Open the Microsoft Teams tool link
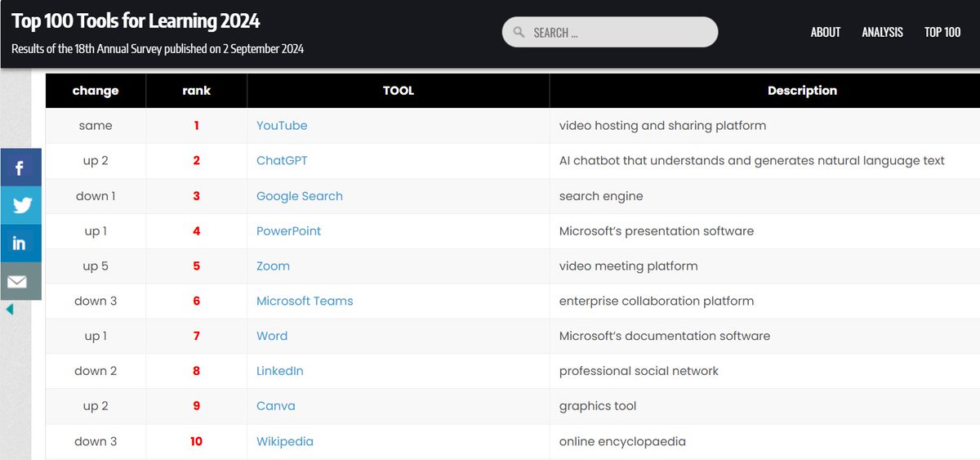This screenshot has height=460, width=980. (x=305, y=301)
